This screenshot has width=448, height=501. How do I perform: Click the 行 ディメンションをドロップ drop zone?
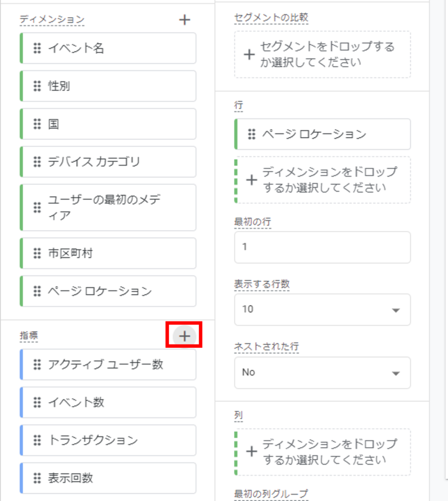pos(322,180)
